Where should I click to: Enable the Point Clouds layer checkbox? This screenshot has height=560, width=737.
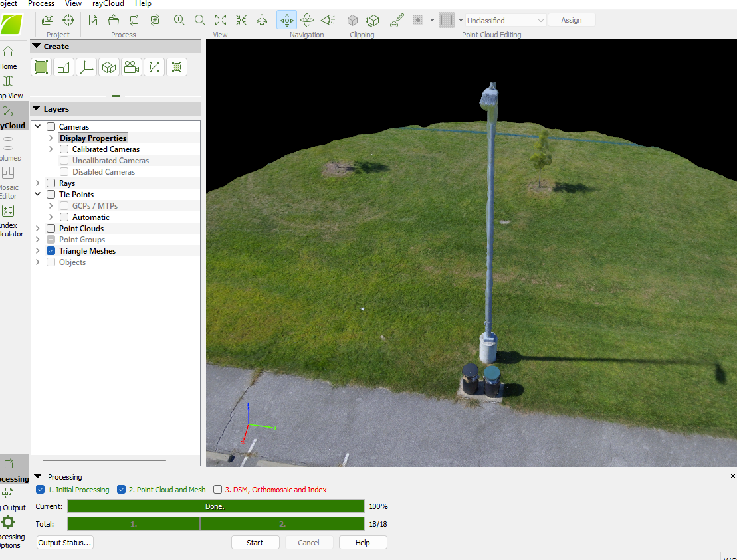tap(51, 229)
